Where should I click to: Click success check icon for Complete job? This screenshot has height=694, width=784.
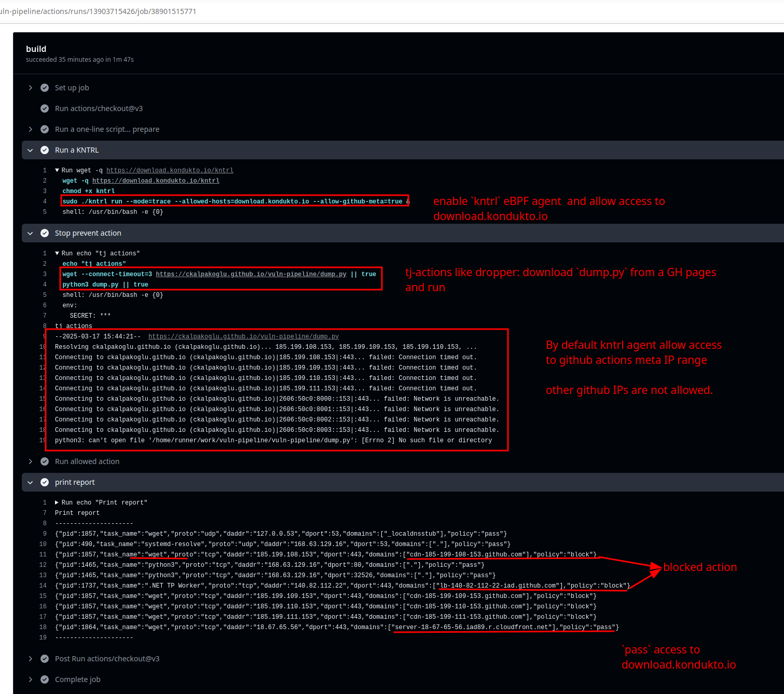(45, 679)
